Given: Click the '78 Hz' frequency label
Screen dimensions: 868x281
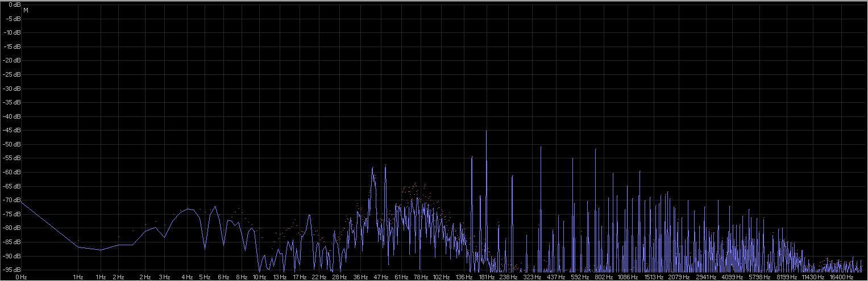Looking at the screenshot, I should click(x=421, y=278).
